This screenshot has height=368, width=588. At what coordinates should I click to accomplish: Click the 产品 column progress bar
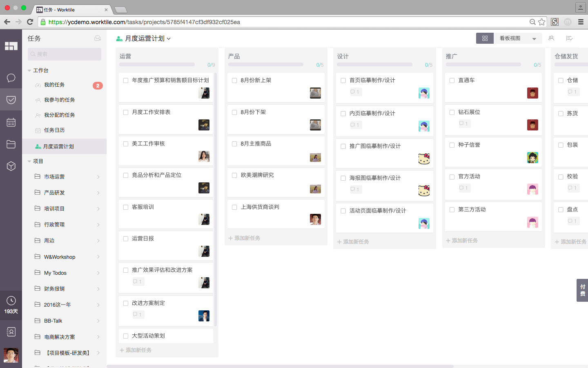[266, 65]
